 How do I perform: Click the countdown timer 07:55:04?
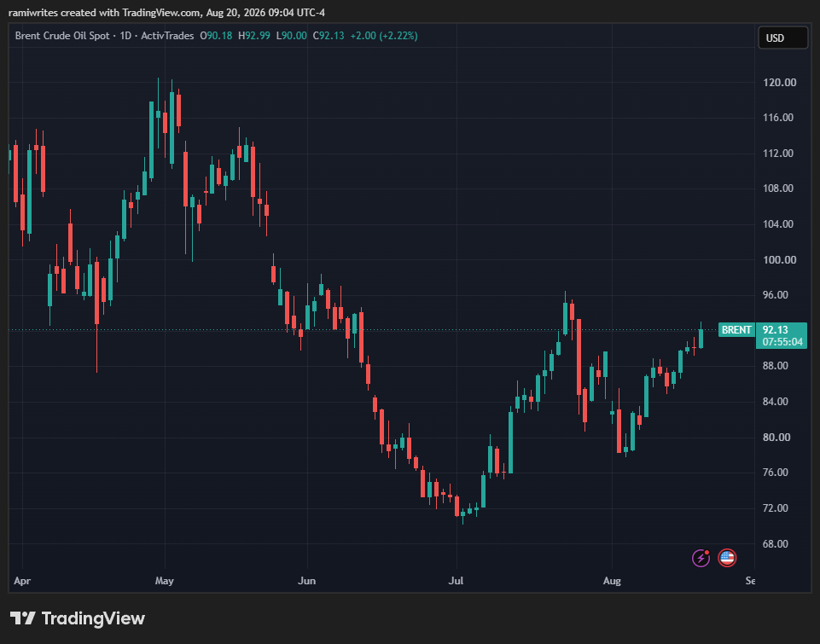[782, 342]
